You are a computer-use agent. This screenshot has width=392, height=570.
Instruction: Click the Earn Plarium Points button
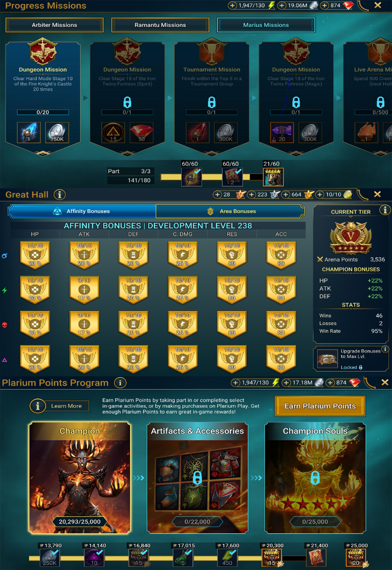(320, 406)
